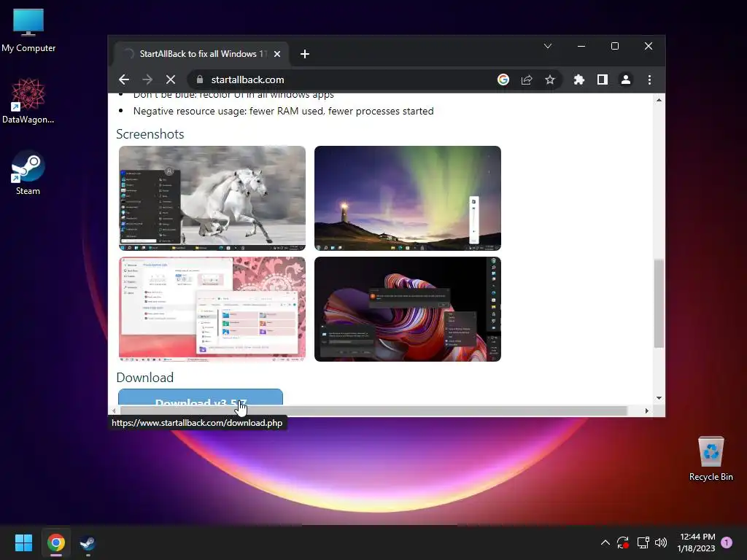Open the tab search dropdown
Screen dimensions: 747x560
coord(548,46)
